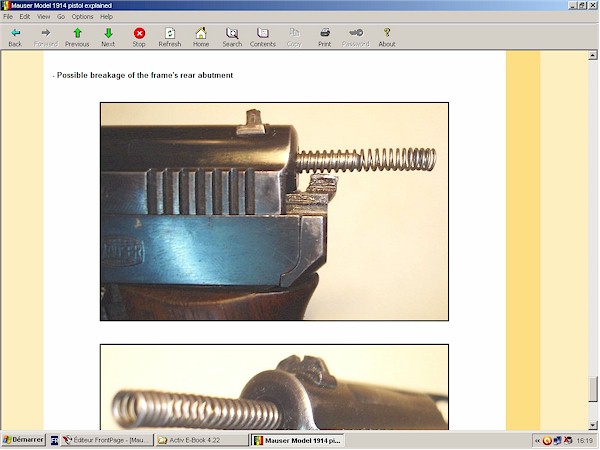This screenshot has width=600, height=450.
Task: Open the Search tool
Action: pos(232,37)
